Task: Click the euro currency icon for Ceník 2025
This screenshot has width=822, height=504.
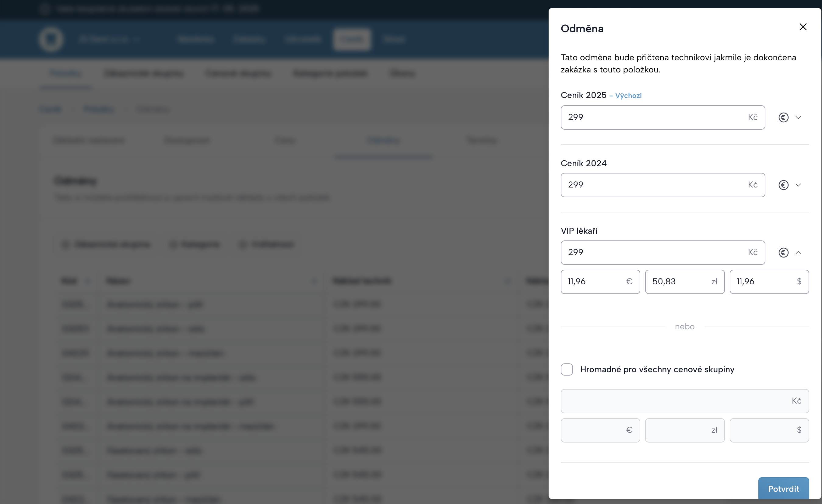Action: click(783, 117)
